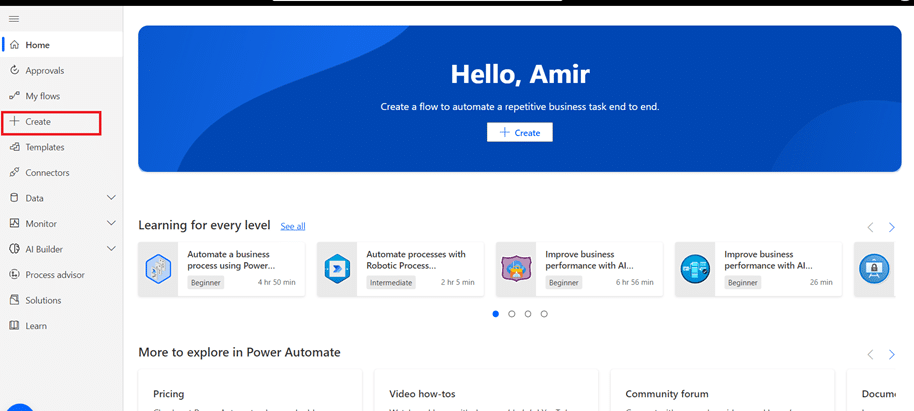Open the Video how-tos card
This screenshot has width=914, height=411.
(486, 390)
